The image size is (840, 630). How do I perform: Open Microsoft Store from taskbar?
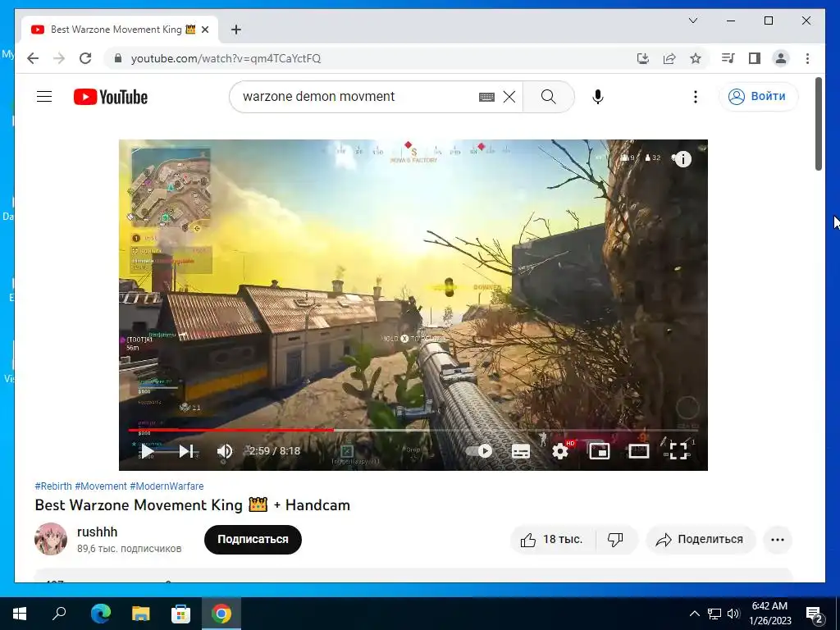(x=181, y=614)
